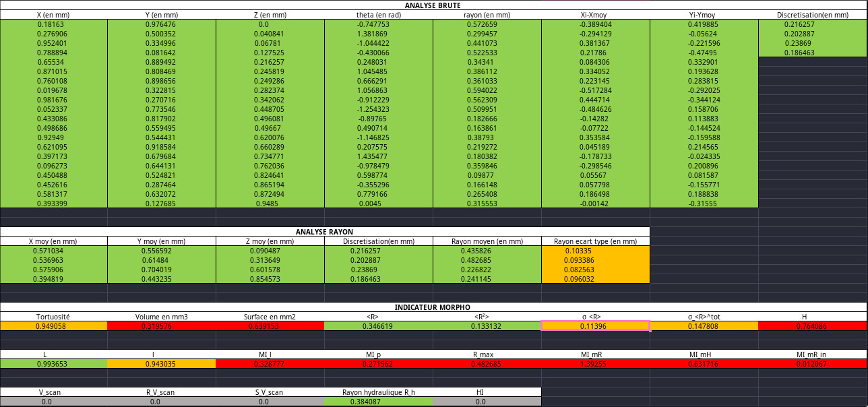Click Z moy value 0.601578
Screen dimensions: 868x407
[x=270, y=270]
